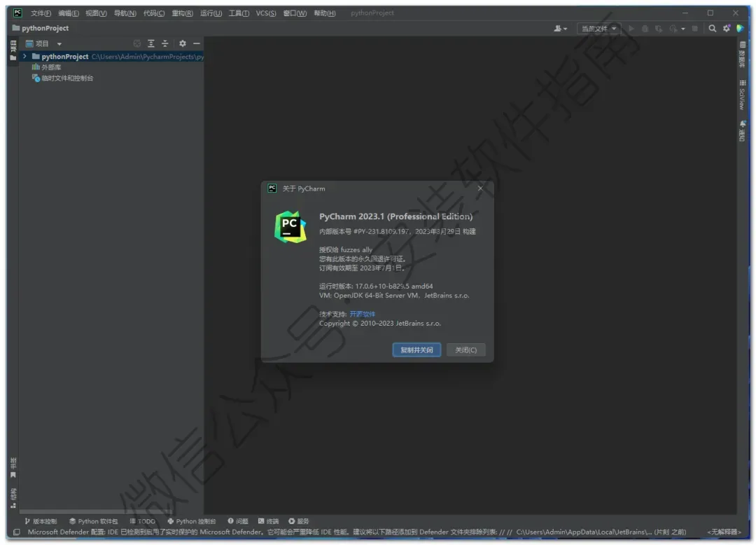Open the 版本控制 tool window

pyautogui.click(x=41, y=521)
